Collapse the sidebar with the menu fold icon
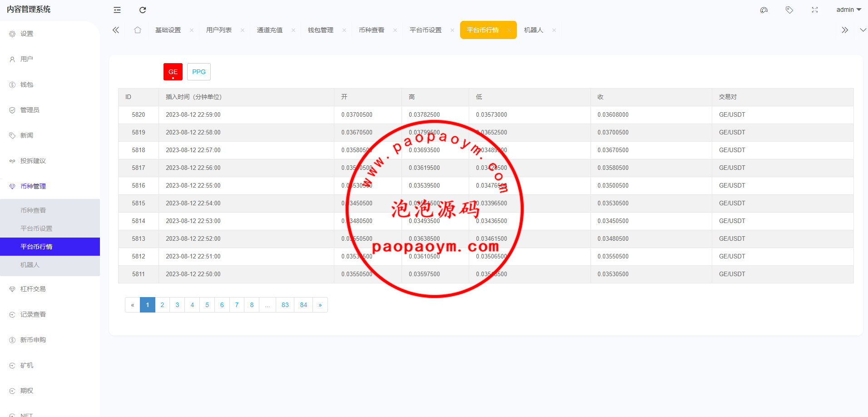The height and width of the screenshot is (417, 868). (117, 10)
